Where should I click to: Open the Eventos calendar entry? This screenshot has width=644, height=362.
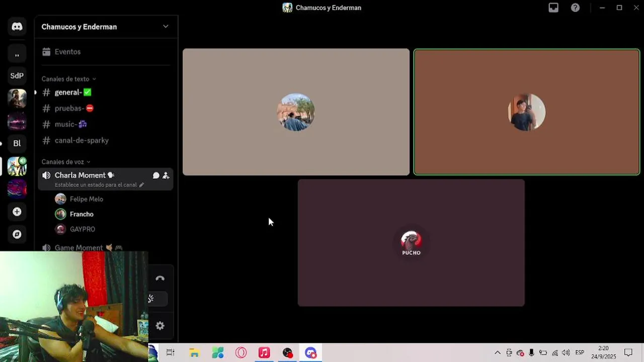[x=106, y=52]
